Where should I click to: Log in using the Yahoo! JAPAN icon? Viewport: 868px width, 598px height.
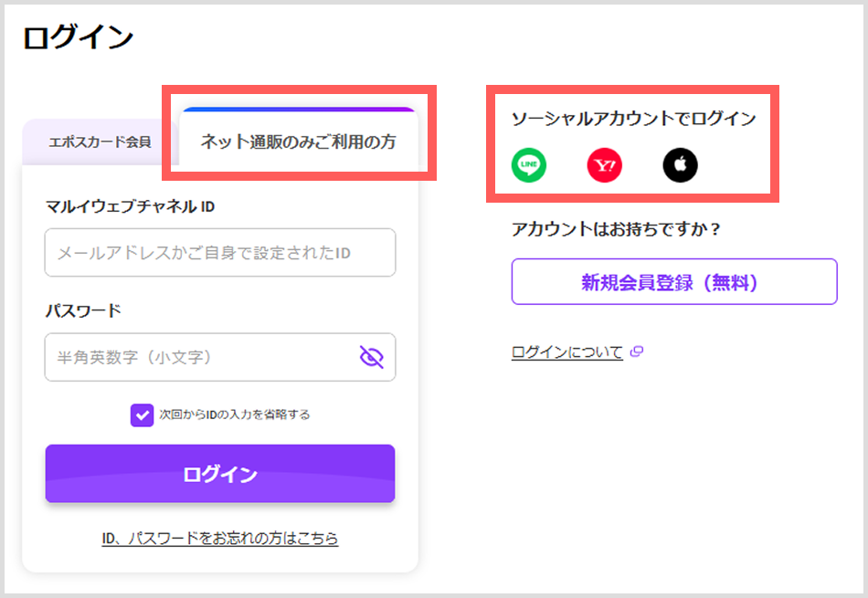[x=604, y=165]
